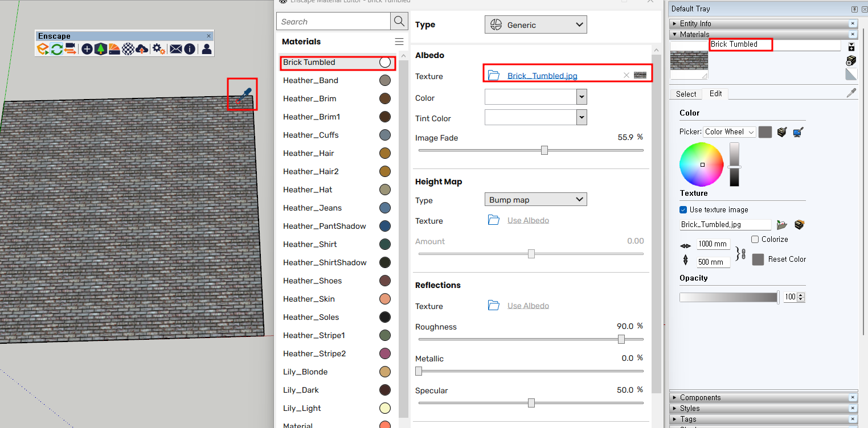Open Enscape Material Library fan icon
Image resolution: width=868 pixels, height=428 pixels.
tap(114, 49)
